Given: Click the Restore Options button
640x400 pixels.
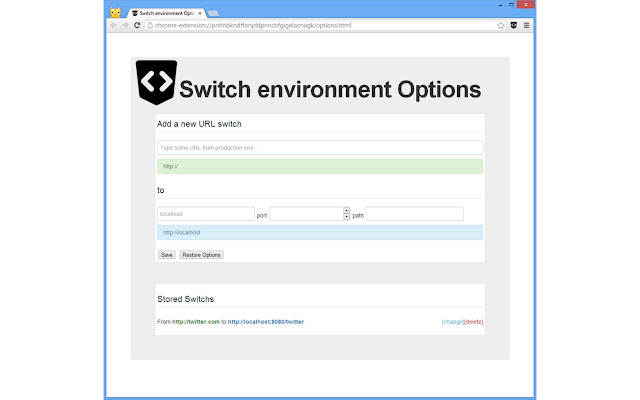Looking at the screenshot, I should (201, 255).
